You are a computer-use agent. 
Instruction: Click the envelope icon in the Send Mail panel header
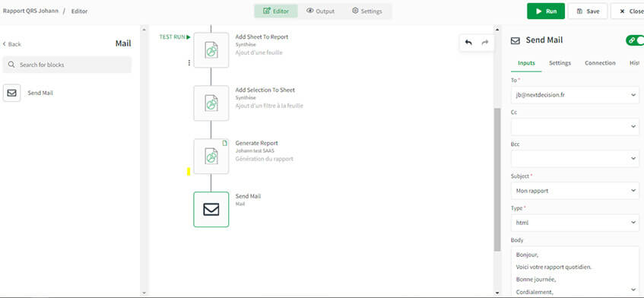(515, 40)
